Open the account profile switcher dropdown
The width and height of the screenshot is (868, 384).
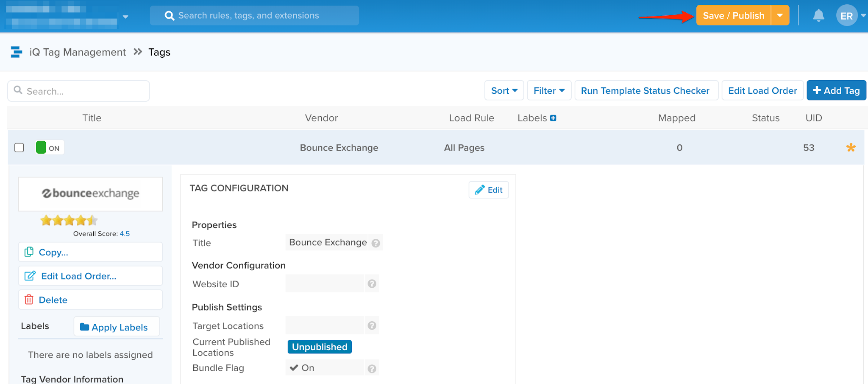(125, 17)
